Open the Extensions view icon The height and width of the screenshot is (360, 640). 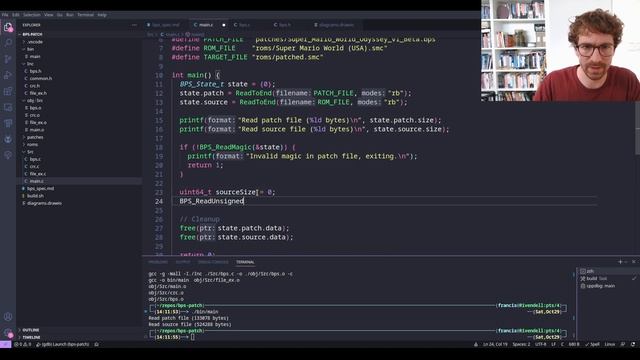point(8,91)
